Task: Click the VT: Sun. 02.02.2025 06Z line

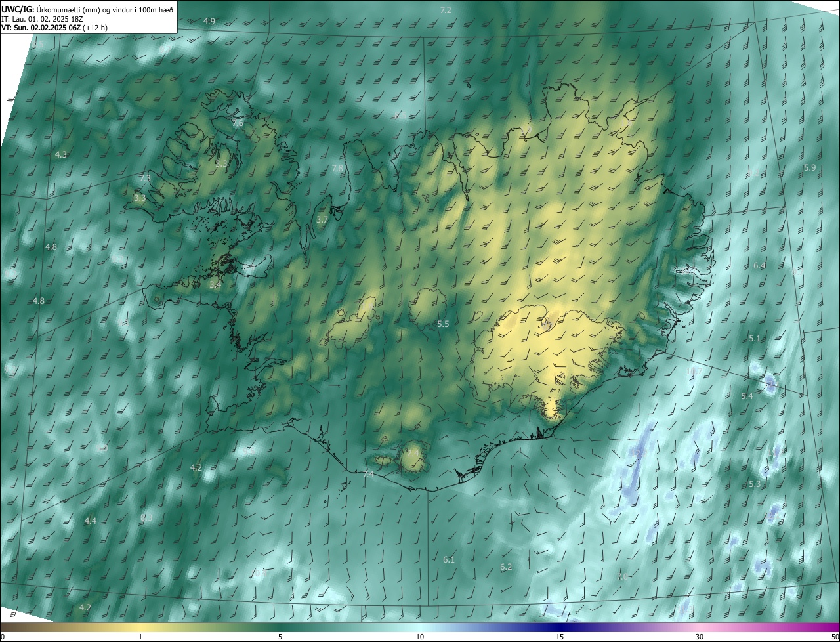Action: [x=54, y=28]
